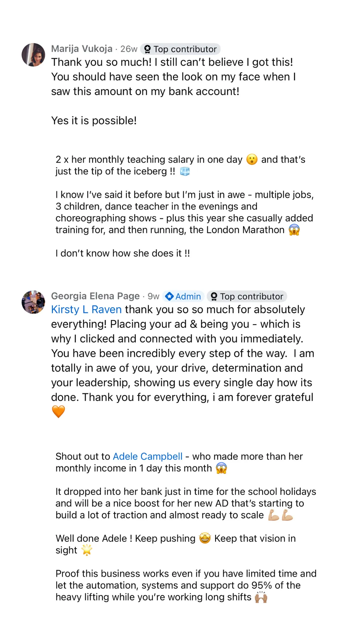The image size is (362, 644).
Task: Click the screaming emoji after 'this month'
Action: pos(221,468)
